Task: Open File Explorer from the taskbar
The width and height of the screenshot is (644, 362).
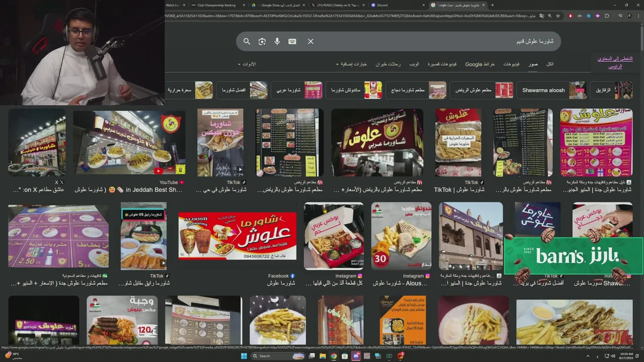Action: tap(322, 356)
